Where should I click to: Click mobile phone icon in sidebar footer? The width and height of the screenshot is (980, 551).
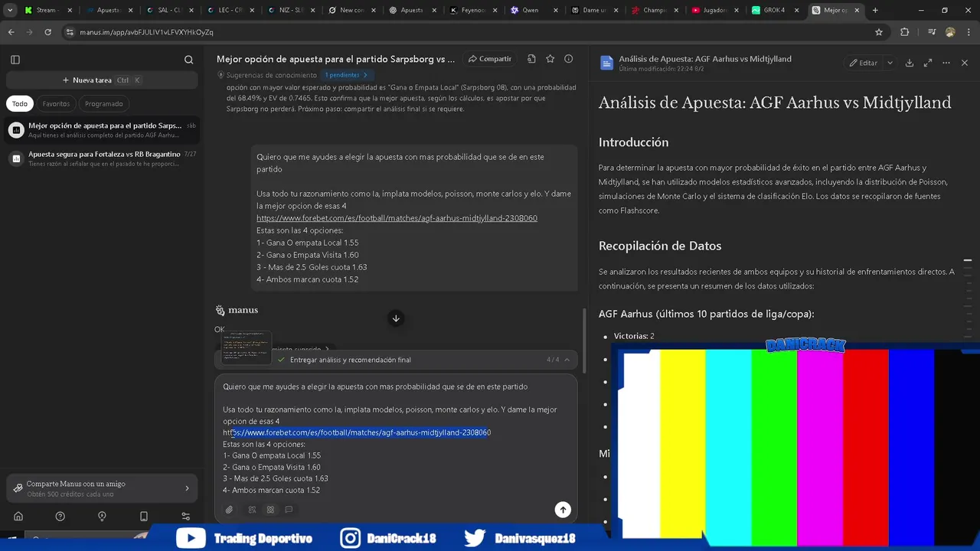pos(143,517)
